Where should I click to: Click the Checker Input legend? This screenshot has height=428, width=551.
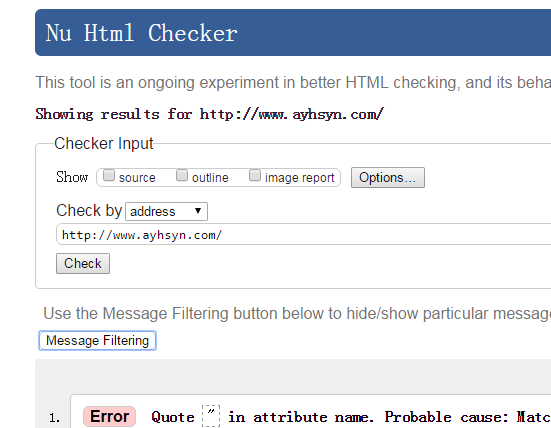[x=104, y=143]
